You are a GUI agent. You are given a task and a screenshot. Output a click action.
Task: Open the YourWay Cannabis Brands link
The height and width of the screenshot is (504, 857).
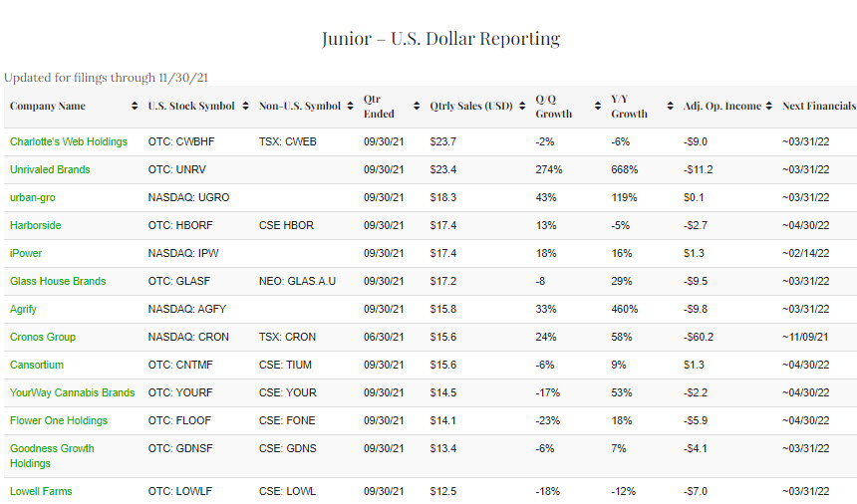point(72,392)
